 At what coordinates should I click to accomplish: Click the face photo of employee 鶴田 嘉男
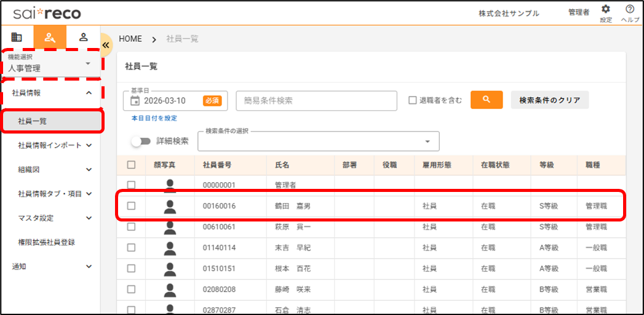tap(170, 206)
